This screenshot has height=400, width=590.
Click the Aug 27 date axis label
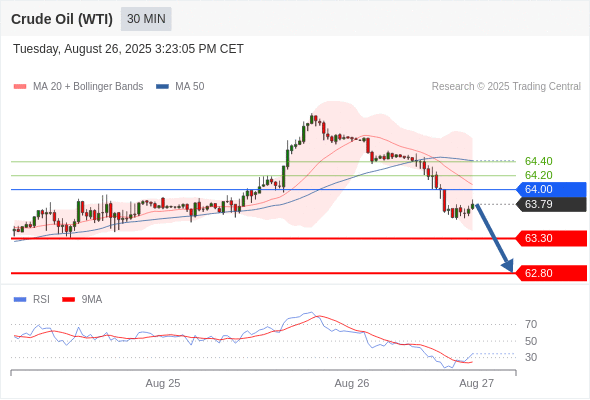(x=476, y=383)
